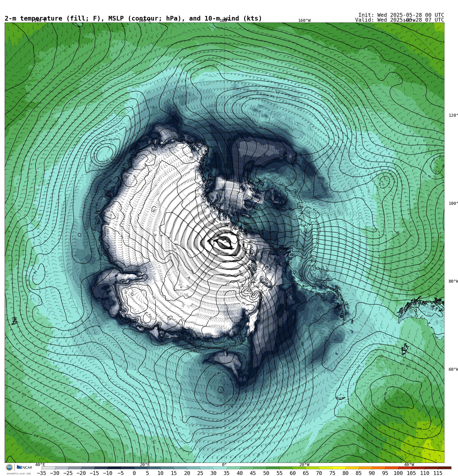Click the 115 tick label on the colorbar
The image size is (458, 476).
pos(438,473)
